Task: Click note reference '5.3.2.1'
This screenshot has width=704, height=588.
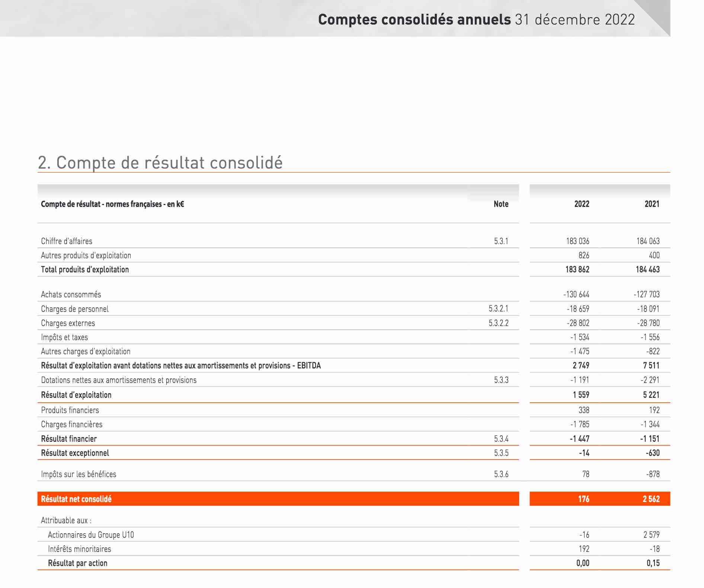Action: click(x=498, y=309)
